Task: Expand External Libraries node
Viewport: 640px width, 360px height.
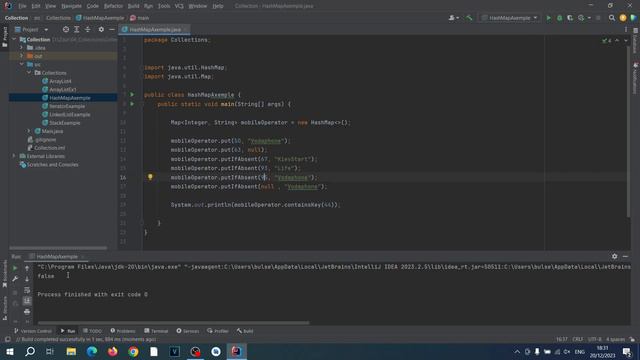Action: (14, 156)
